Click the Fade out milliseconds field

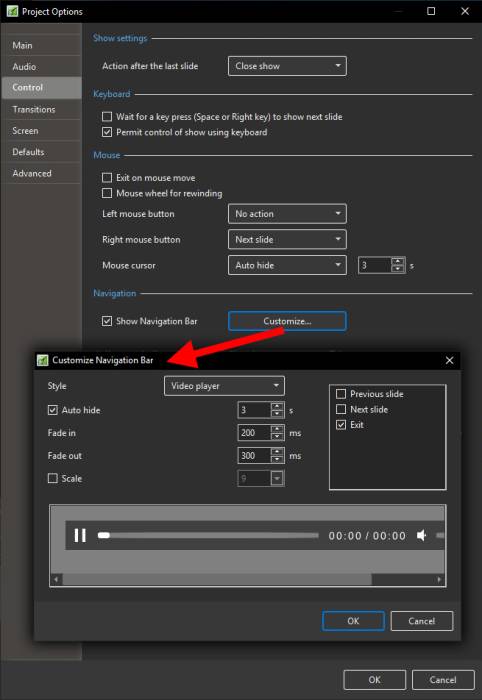point(254,455)
